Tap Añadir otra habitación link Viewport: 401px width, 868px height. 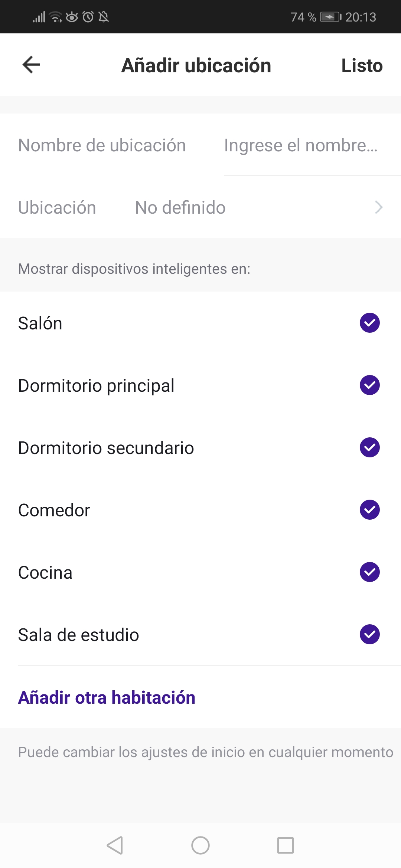(107, 697)
